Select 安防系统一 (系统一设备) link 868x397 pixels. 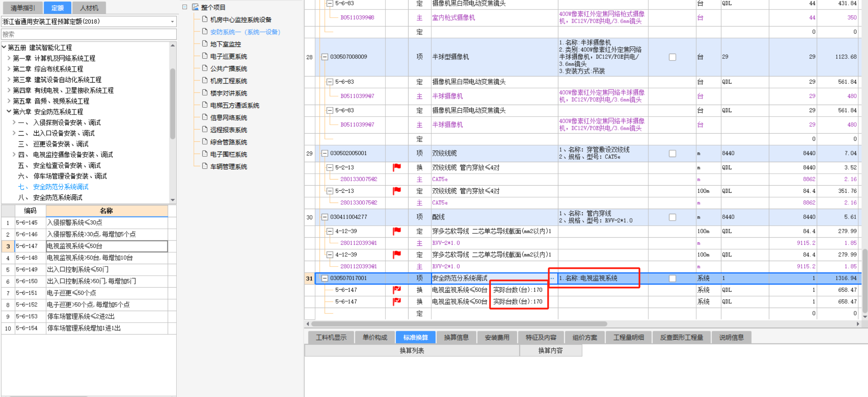click(245, 32)
